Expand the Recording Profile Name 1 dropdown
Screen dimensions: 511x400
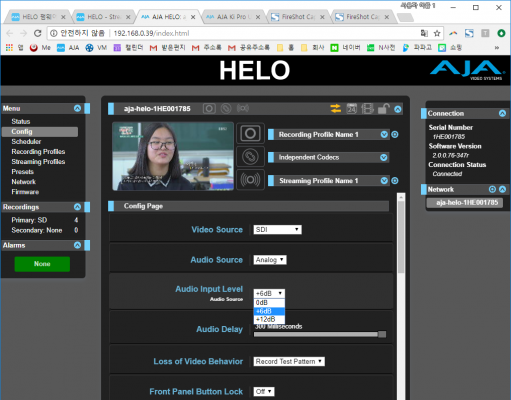(384, 134)
